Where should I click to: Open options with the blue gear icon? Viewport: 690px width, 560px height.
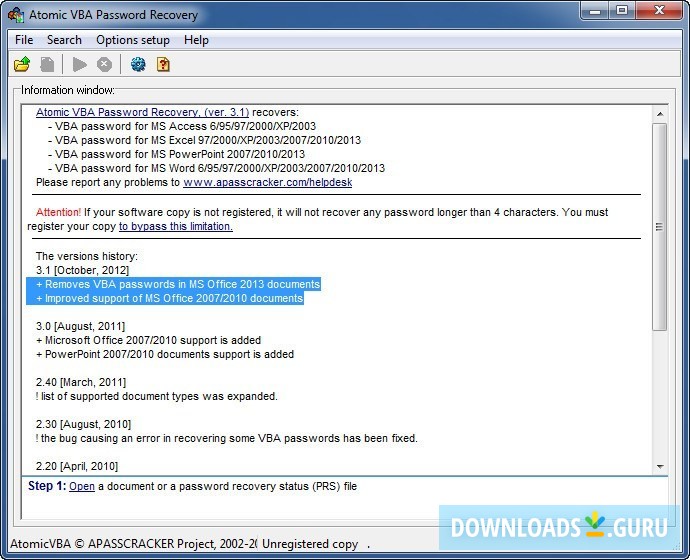(x=138, y=64)
